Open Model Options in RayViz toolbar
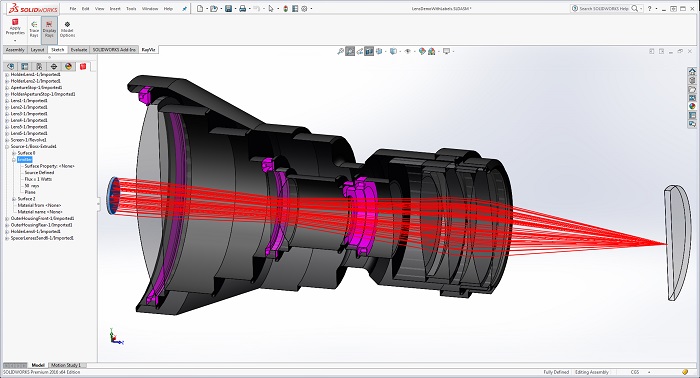This screenshot has width=700, height=378. point(67,29)
